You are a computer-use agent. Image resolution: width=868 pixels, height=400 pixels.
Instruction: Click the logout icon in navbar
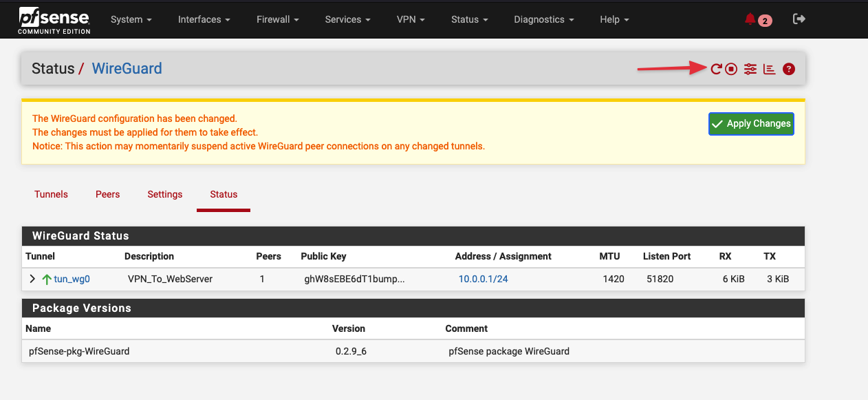[x=799, y=19]
